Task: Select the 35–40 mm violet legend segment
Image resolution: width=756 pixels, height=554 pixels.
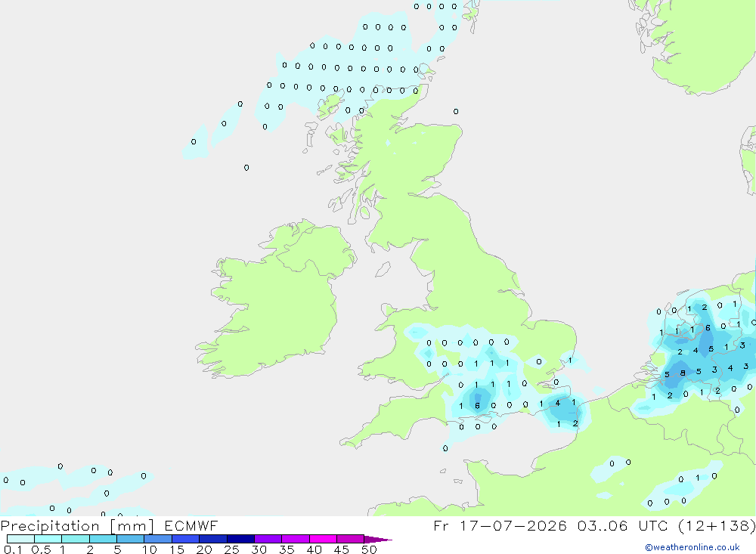Action: click(295, 539)
